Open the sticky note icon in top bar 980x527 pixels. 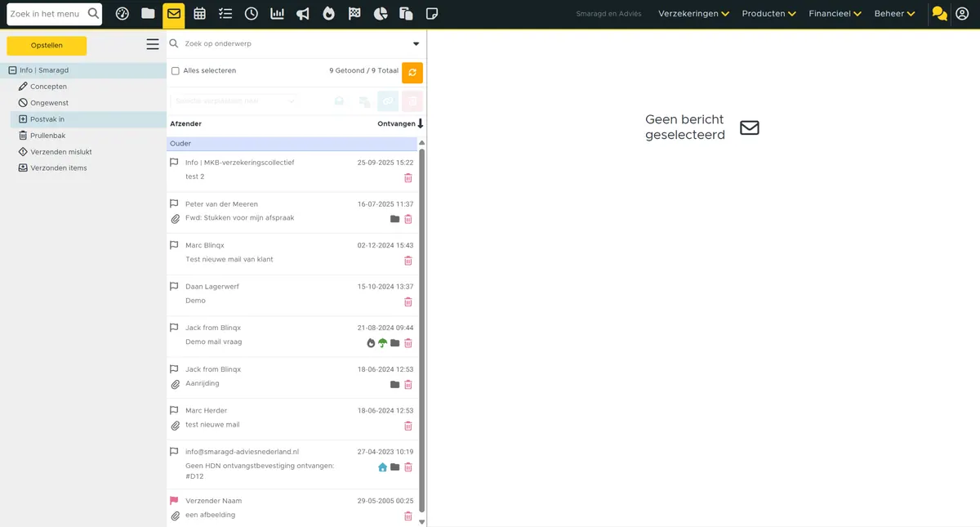[x=432, y=14]
